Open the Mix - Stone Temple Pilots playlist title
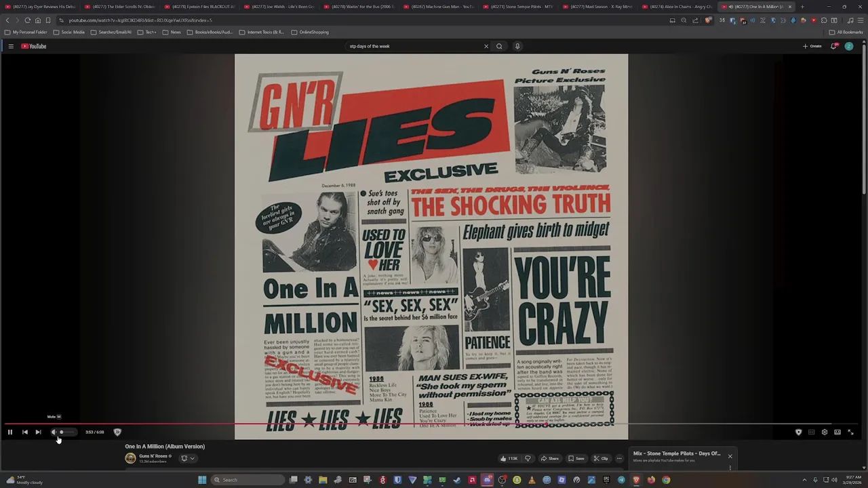This screenshot has width=868, height=488. point(677,453)
